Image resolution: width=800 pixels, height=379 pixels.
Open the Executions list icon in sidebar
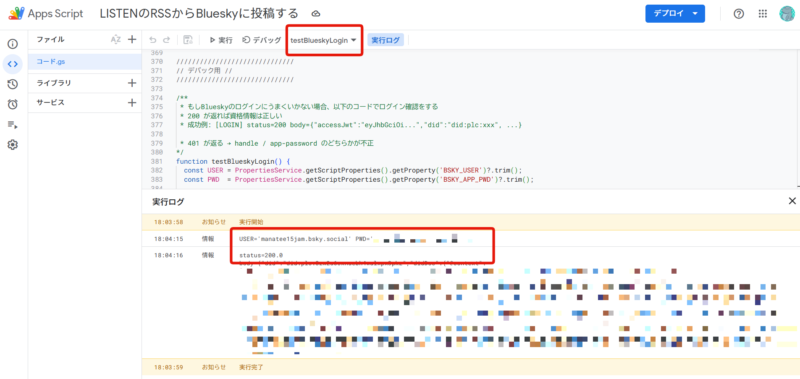pyautogui.click(x=13, y=125)
